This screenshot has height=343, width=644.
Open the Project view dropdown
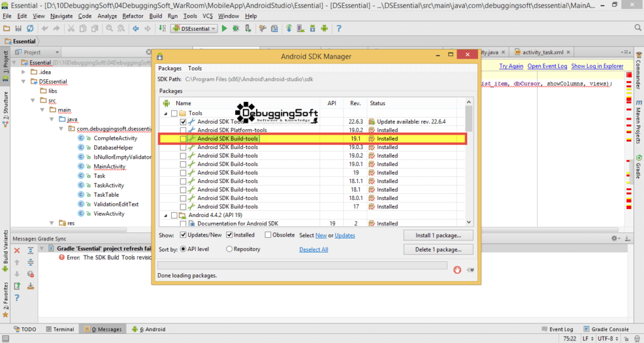[x=37, y=52]
